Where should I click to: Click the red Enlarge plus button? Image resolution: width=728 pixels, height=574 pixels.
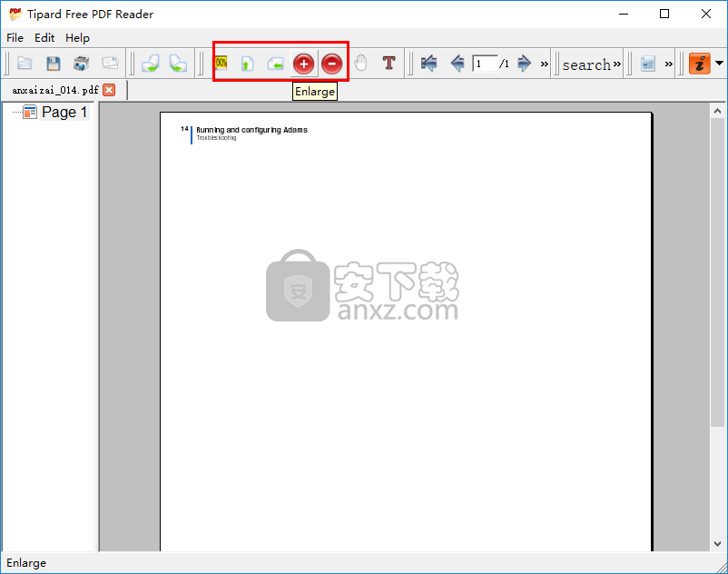click(x=304, y=64)
